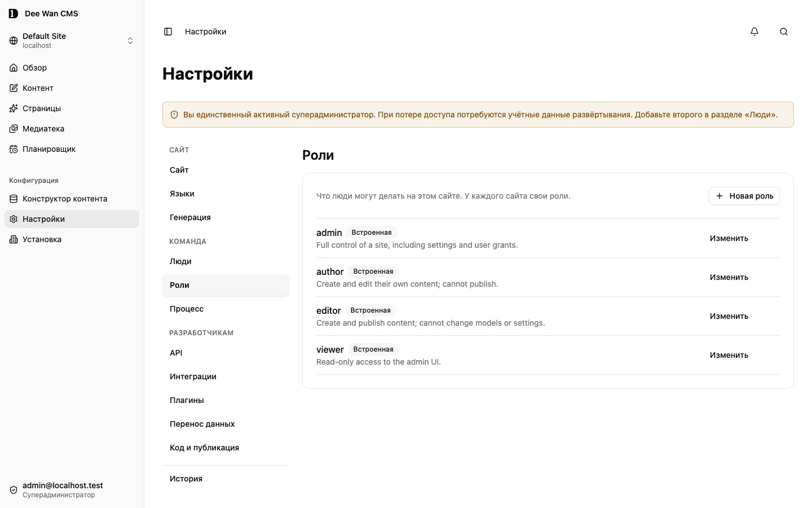
Task: Toggle the sidebar panel icon
Action: tap(168, 32)
